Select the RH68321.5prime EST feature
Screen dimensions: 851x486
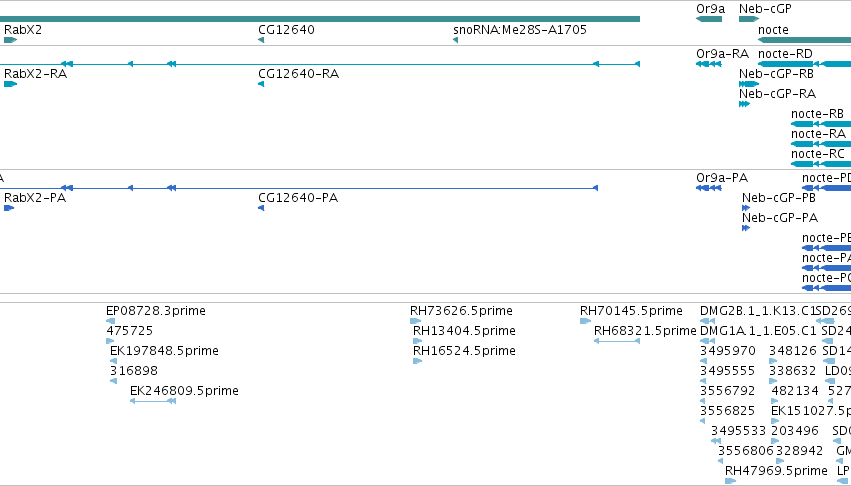point(617,341)
